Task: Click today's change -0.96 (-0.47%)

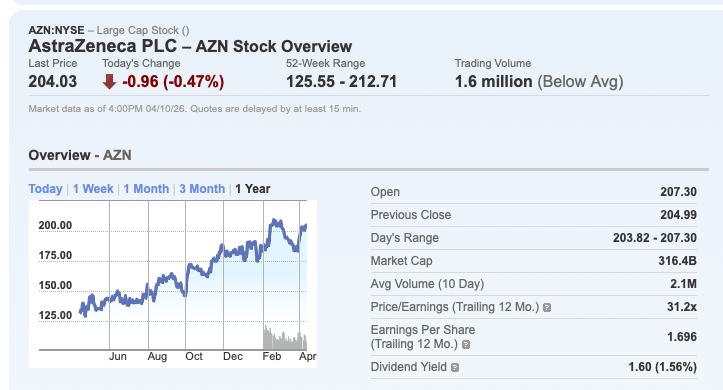Action: coord(173,82)
